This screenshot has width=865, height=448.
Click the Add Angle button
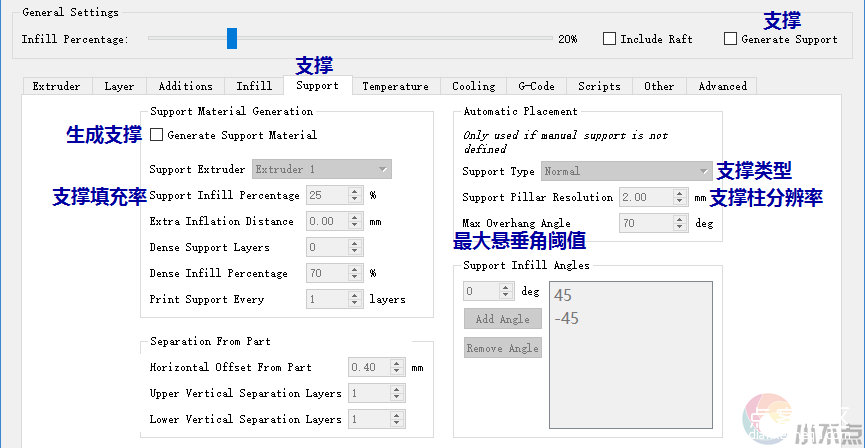502,319
